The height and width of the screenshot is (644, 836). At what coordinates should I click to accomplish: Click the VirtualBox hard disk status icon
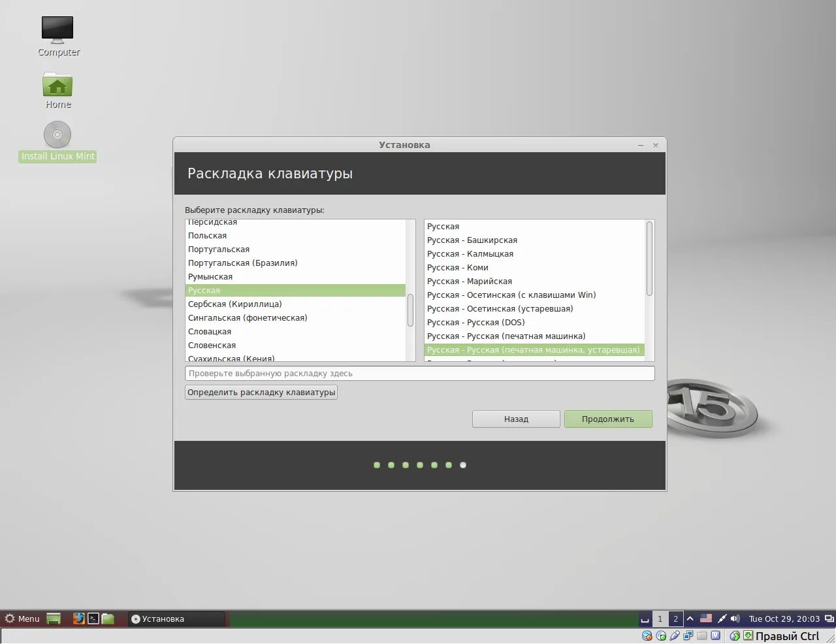tap(647, 636)
